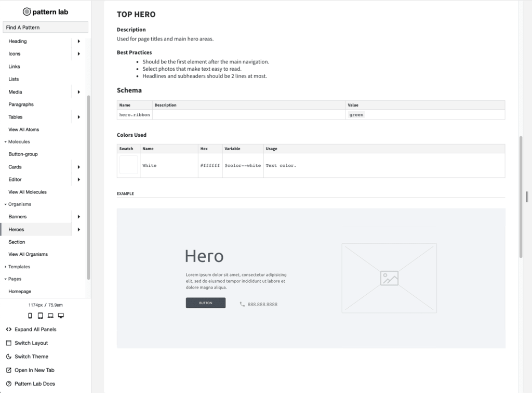Click the phone icon next to 888.888.8888
This screenshot has width=532, height=393.
(x=242, y=304)
